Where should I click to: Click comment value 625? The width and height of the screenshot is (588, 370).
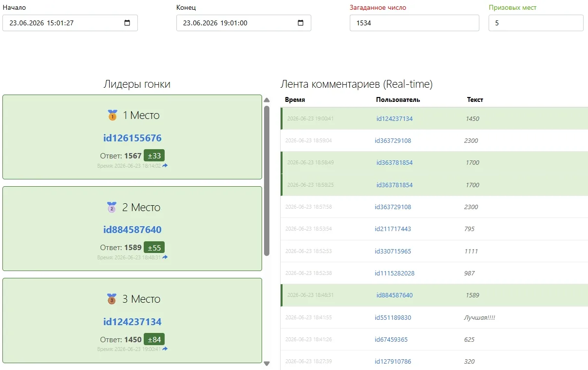tap(469, 340)
